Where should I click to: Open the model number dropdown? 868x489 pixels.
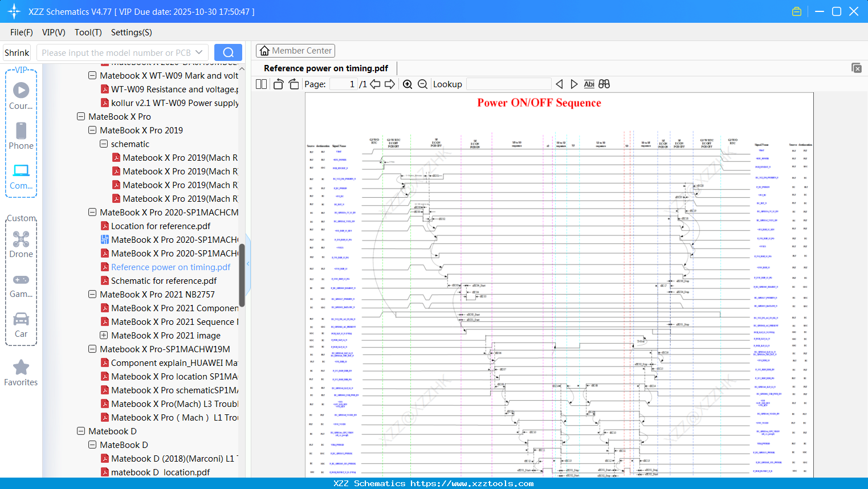pyautogui.click(x=199, y=52)
